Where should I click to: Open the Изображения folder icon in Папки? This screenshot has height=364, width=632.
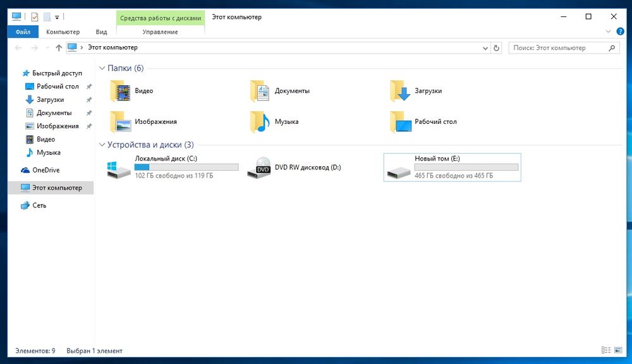click(x=120, y=122)
